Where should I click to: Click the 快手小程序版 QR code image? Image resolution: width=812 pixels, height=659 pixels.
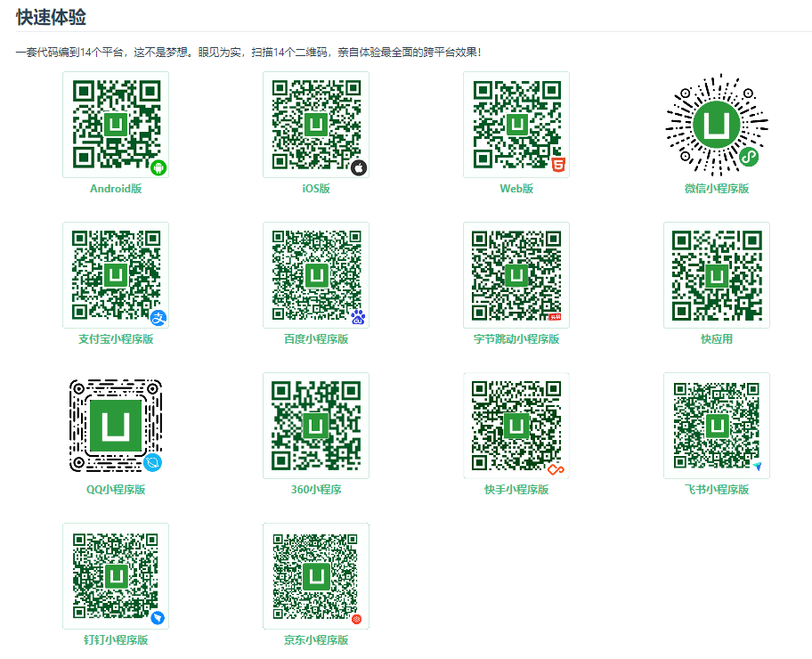[516, 426]
